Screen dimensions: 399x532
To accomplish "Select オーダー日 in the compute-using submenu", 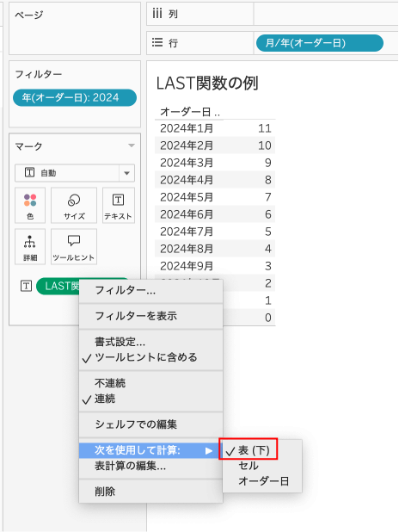I will click(x=263, y=481).
